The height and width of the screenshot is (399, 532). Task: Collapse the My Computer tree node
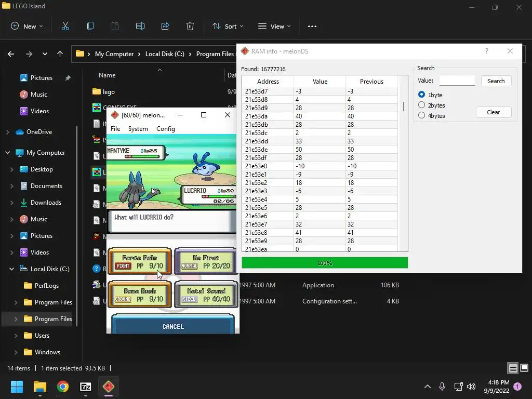(7, 153)
